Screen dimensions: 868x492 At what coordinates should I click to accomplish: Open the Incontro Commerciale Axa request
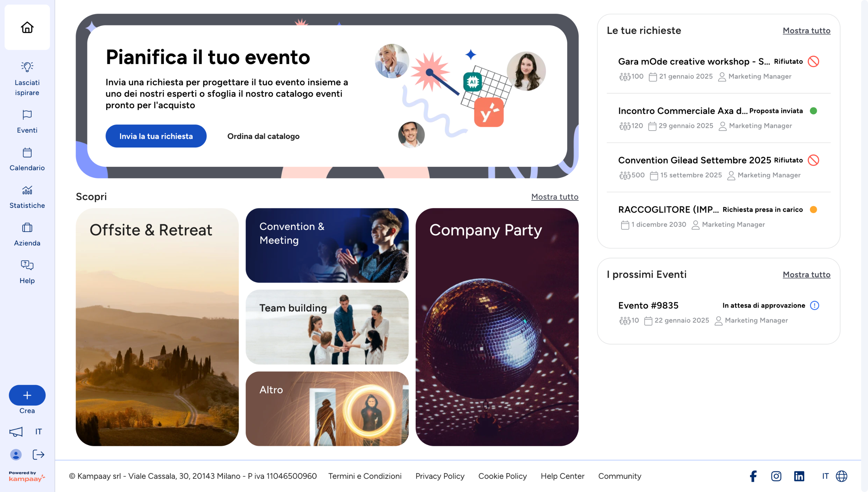pos(718,118)
